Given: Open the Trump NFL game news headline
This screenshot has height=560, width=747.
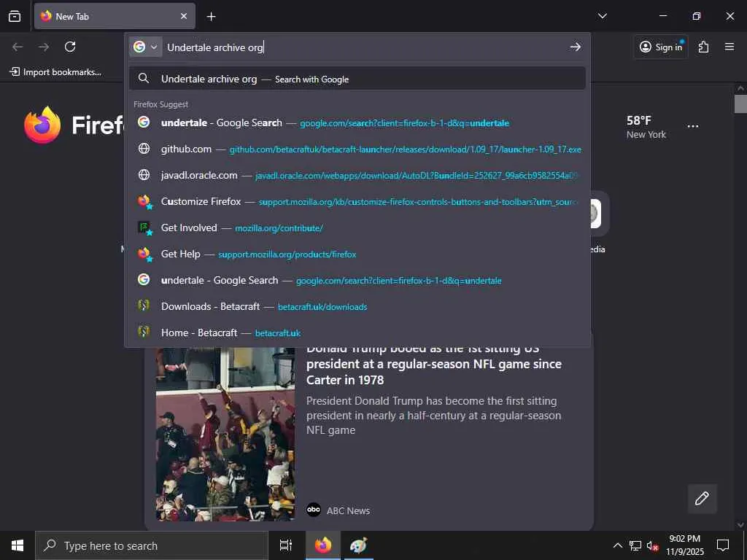Looking at the screenshot, I should (x=433, y=365).
